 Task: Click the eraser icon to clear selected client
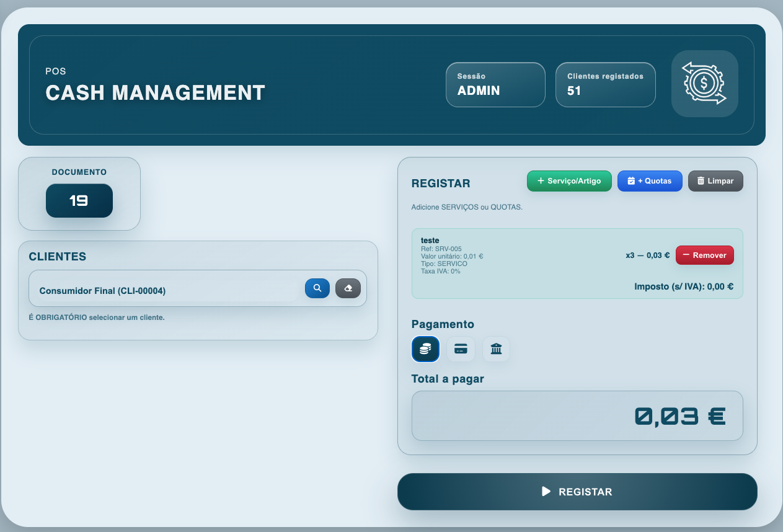coord(348,288)
